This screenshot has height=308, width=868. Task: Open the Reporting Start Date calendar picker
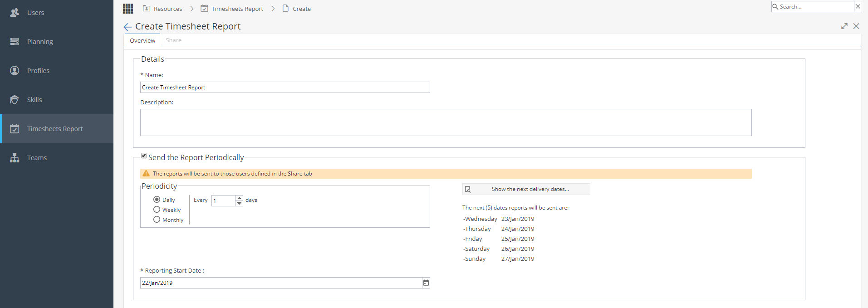[x=426, y=283]
